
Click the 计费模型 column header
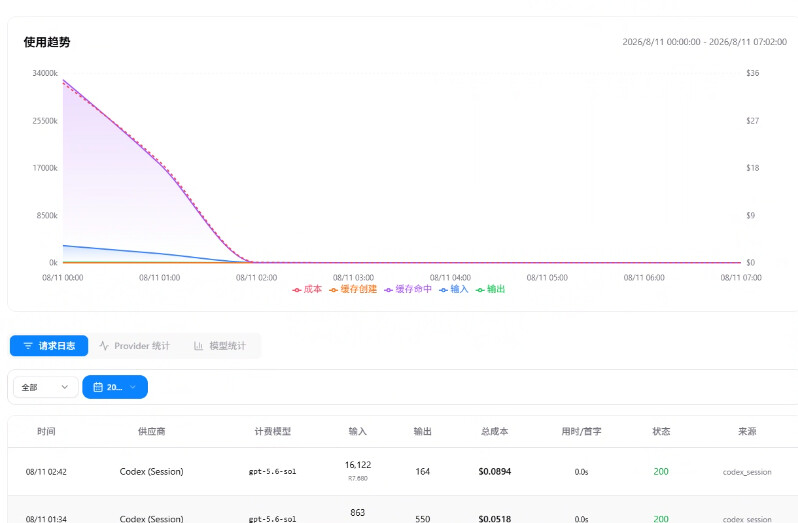coord(272,431)
